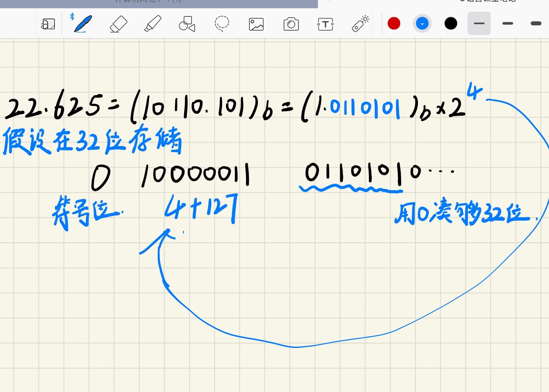Viewport: 549px width, 392px height.
Task: Open the blue color swatch options
Action: click(x=422, y=24)
